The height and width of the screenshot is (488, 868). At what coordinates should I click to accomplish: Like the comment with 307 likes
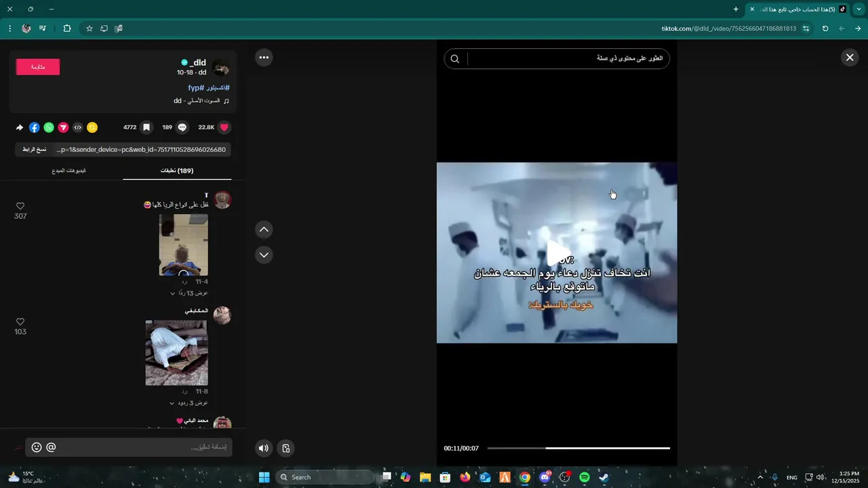coord(20,206)
